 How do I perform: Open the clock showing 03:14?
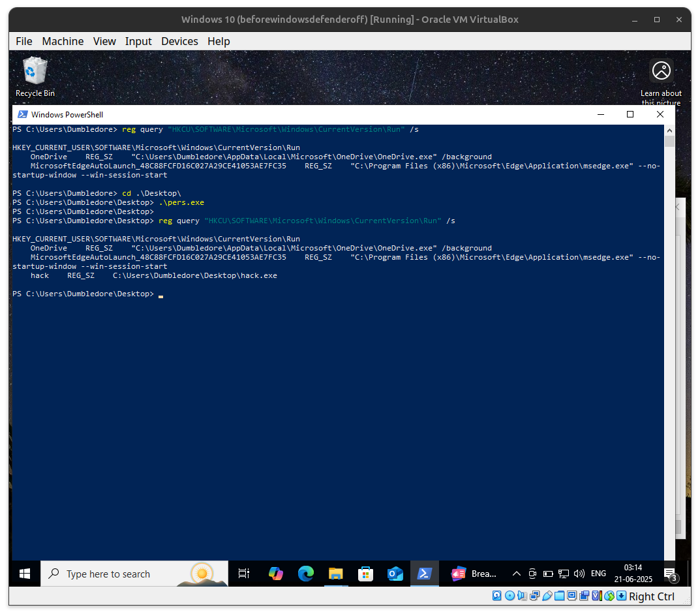(633, 574)
